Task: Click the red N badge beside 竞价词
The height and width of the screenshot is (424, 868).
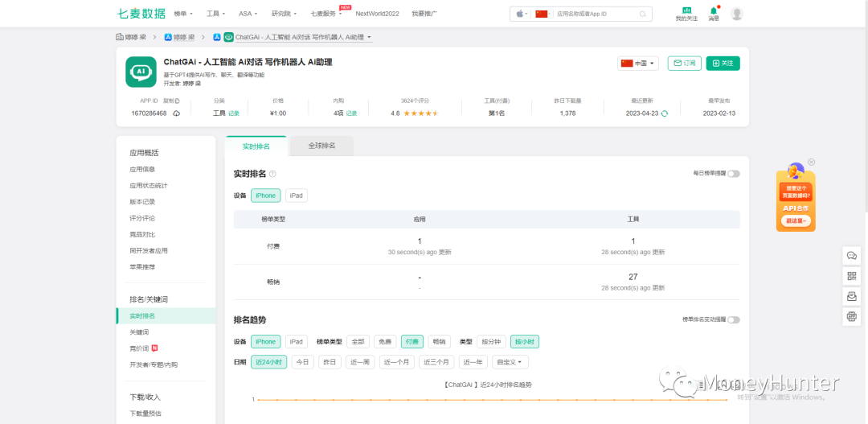Action: [x=155, y=348]
